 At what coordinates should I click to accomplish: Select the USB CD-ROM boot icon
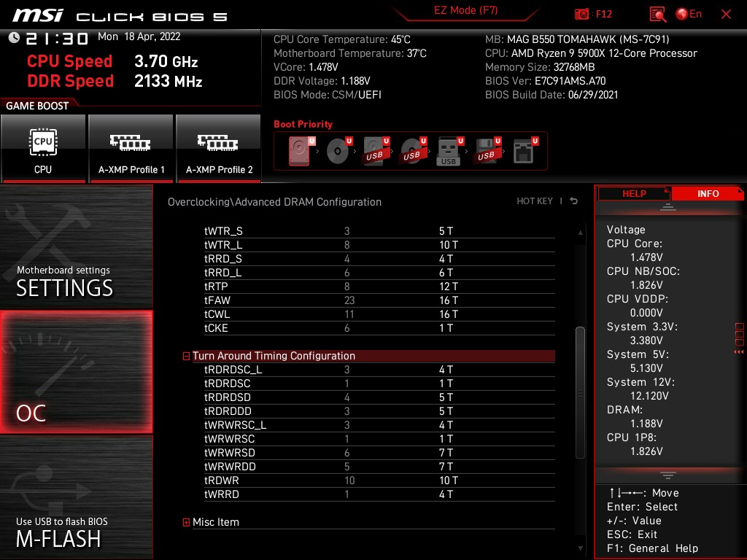point(412,150)
